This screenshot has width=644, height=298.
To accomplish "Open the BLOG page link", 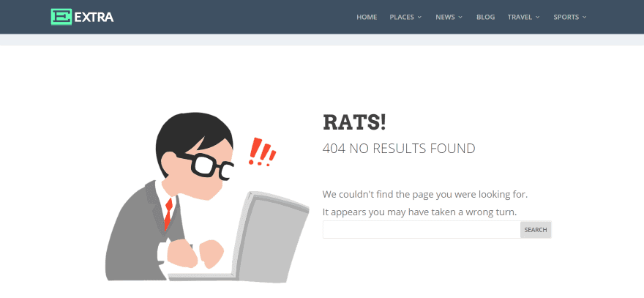I will tap(485, 18).
